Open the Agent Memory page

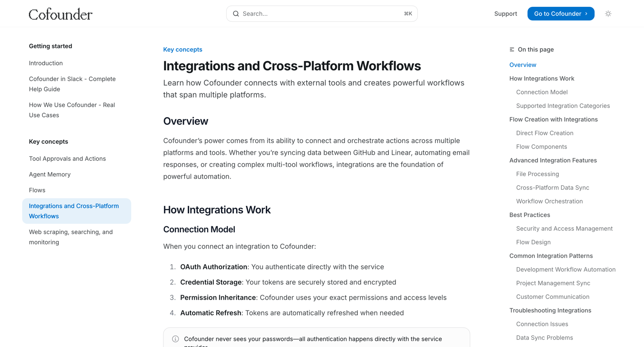(x=50, y=174)
